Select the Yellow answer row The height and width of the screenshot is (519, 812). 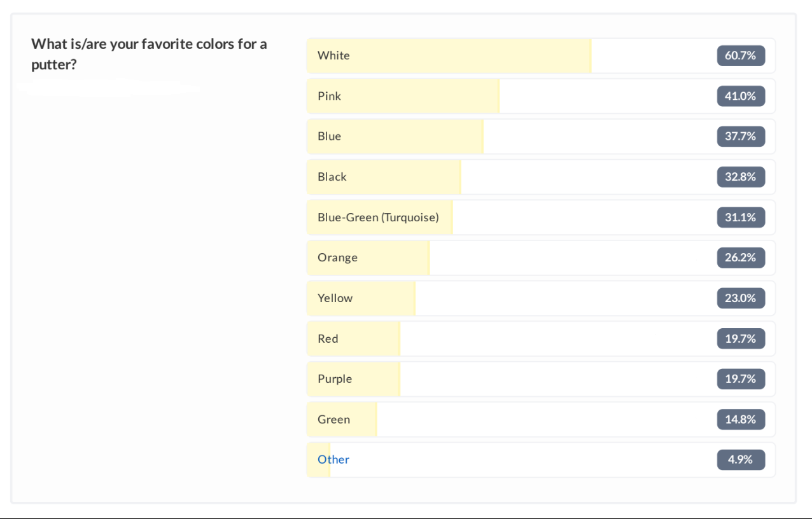tap(541, 298)
